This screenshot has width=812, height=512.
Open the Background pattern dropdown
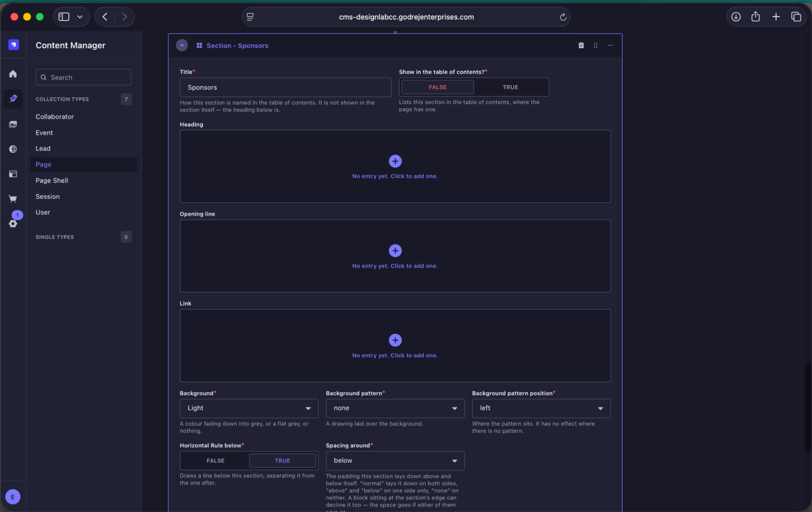pos(395,408)
